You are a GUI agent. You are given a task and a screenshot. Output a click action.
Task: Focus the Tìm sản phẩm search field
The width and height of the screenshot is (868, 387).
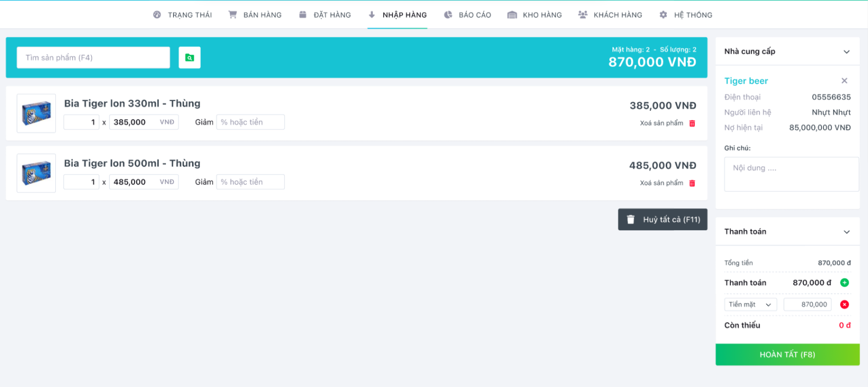[x=93, y=58]
